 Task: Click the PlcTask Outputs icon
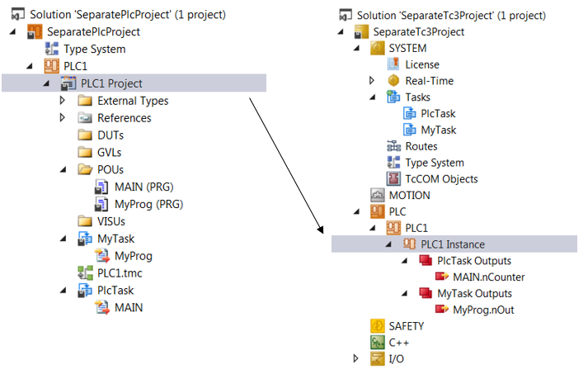coord(426,261)
